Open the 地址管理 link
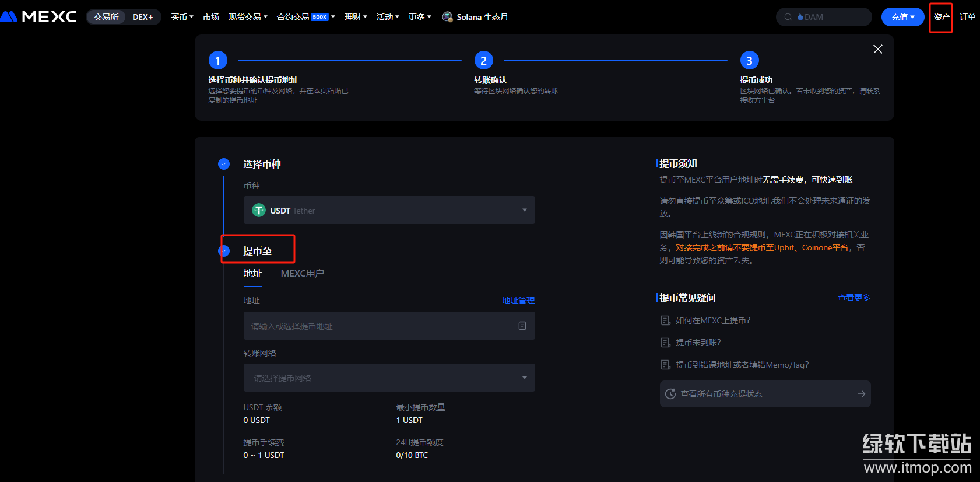 pyautogui.click(x=518, y=301)
